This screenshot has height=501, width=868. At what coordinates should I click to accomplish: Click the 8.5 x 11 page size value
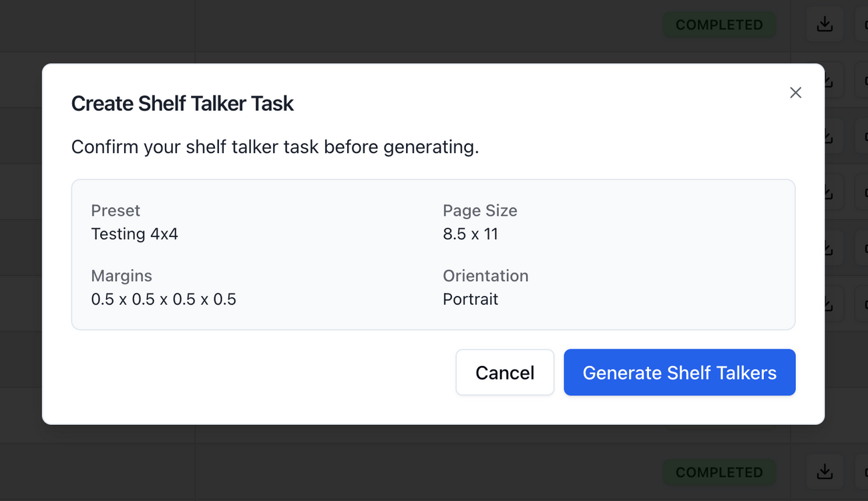tap(470, 234)
